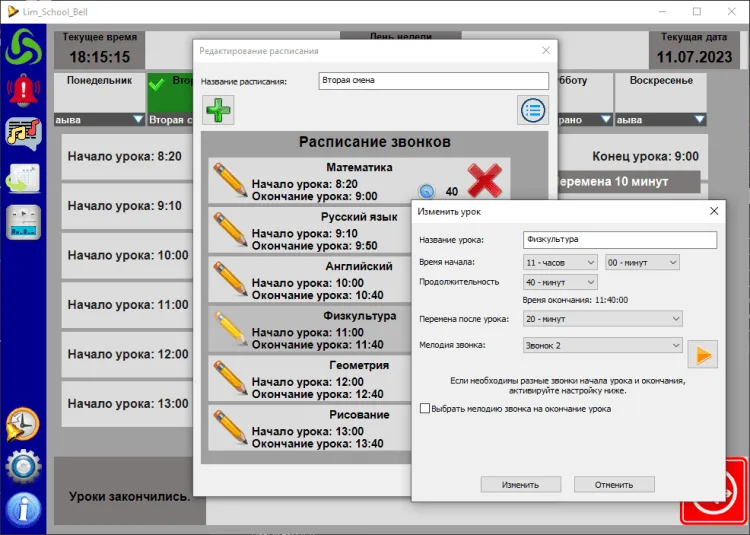Enable separate melody for lesson end checkbox
The width and height of the screenshot is (750, 535).
425,409
